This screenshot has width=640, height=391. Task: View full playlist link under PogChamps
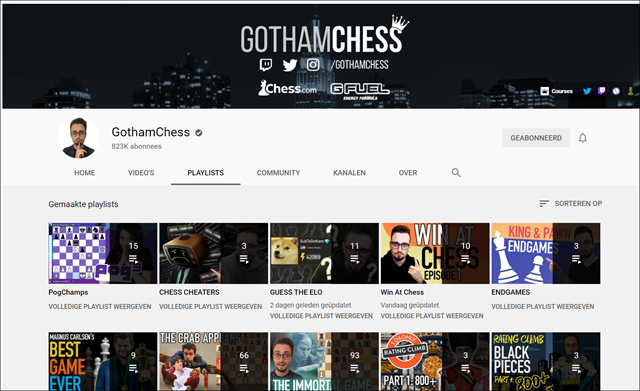[x=100, y=307]
